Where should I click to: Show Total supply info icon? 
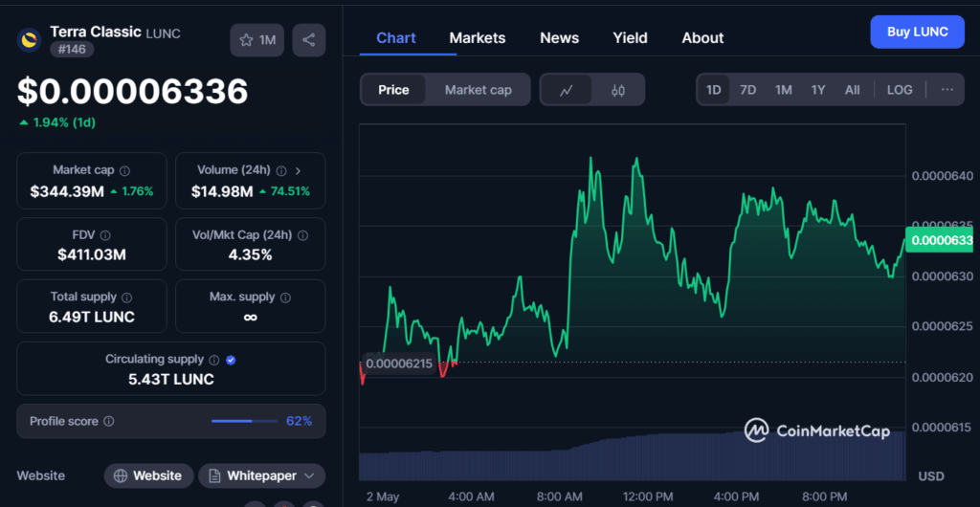click(127, 298)
